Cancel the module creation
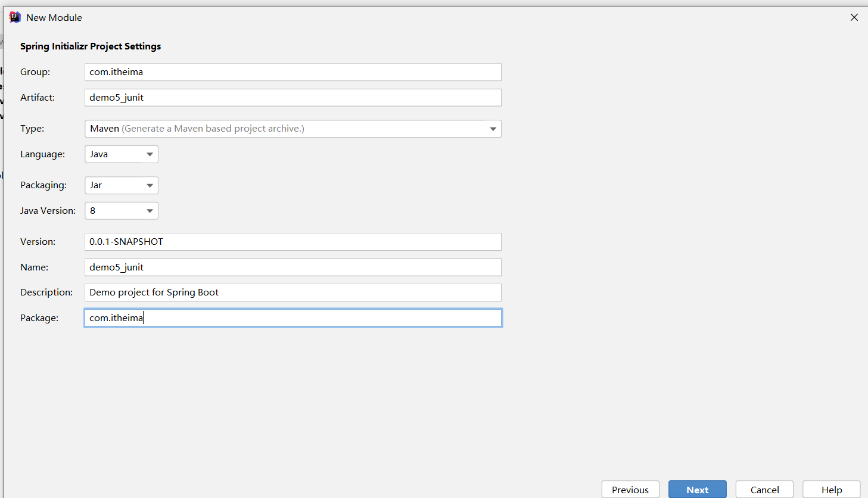The image size is (868, 498). (x=764, y=490)
